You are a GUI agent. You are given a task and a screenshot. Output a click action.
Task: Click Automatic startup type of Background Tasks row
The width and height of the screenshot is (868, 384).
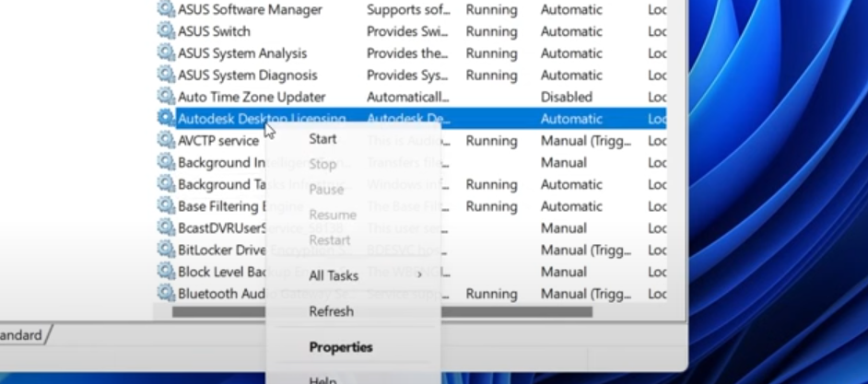click(571, 184)
